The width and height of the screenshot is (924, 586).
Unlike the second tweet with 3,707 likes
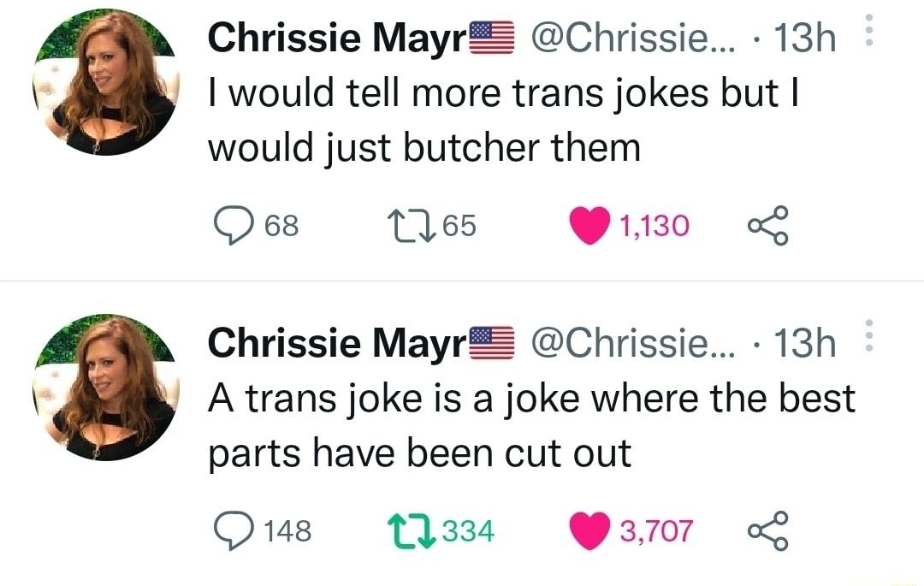592,529
